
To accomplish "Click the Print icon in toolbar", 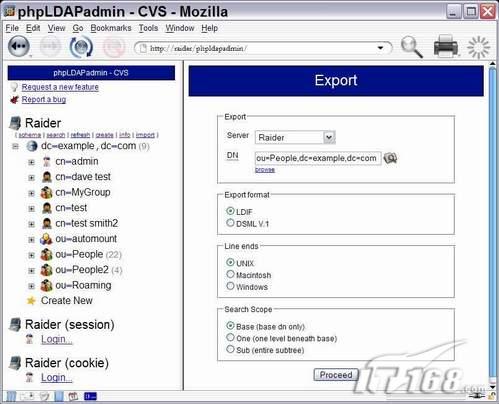I will click(446, 46).
